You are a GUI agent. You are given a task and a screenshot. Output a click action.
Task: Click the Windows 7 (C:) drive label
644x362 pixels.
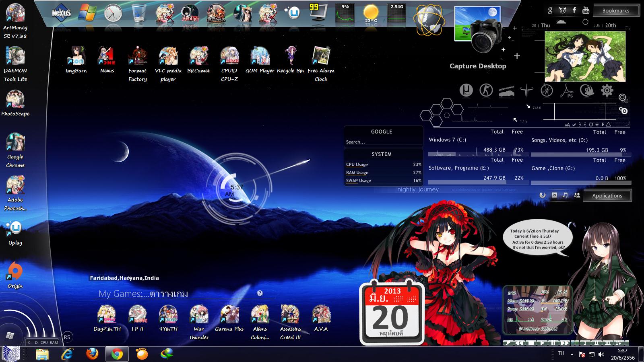coord(448,140)
